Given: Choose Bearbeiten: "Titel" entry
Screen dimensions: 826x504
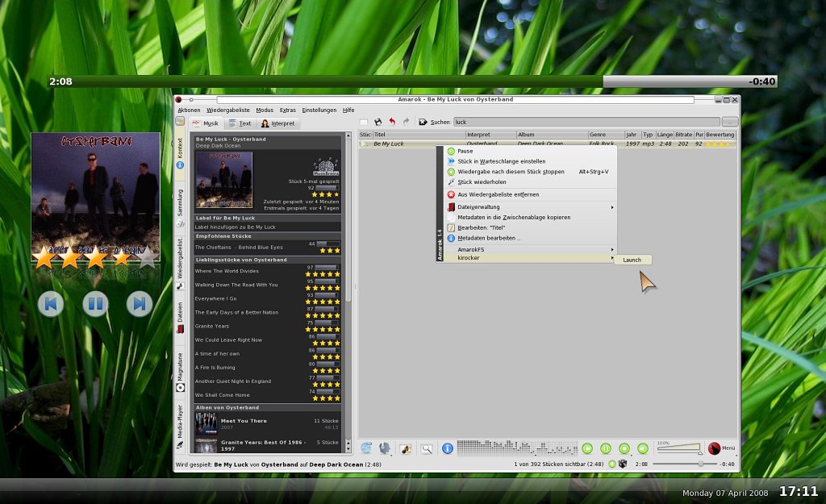Looking at the screenshot, I should tap(531, 227).
